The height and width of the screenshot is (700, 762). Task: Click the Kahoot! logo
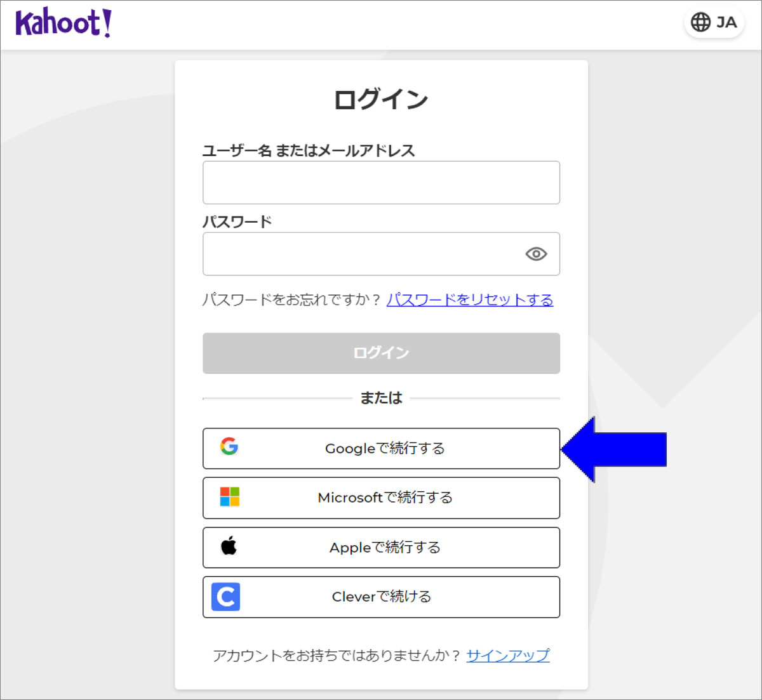pyautogui.click(x=63, y=23)
